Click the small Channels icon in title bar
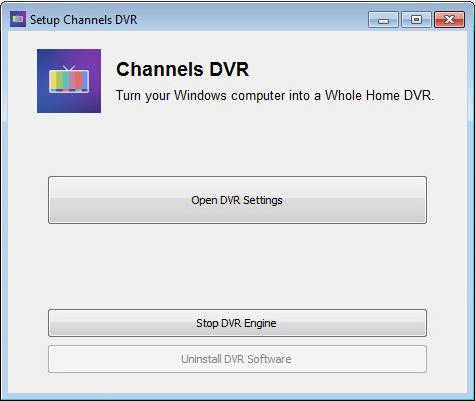The image size is (475, 401). [x=18, y=19]
